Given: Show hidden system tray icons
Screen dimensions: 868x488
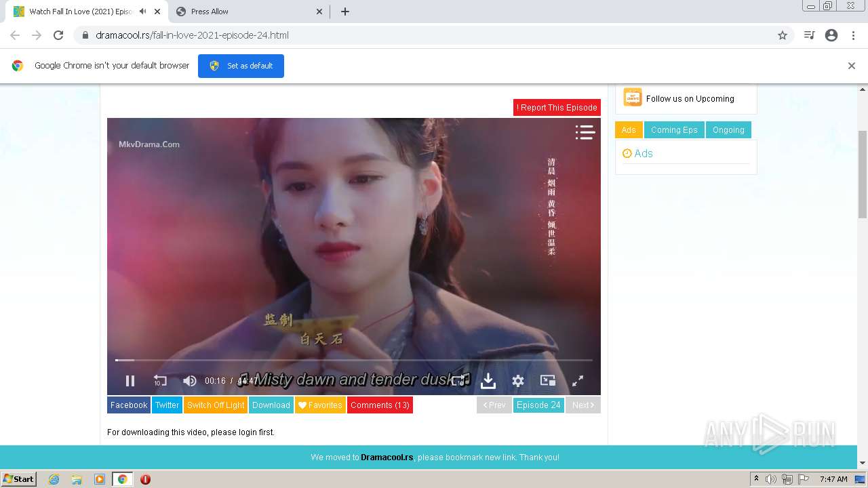Looking at the screenshot, I should tap(756, 479).
